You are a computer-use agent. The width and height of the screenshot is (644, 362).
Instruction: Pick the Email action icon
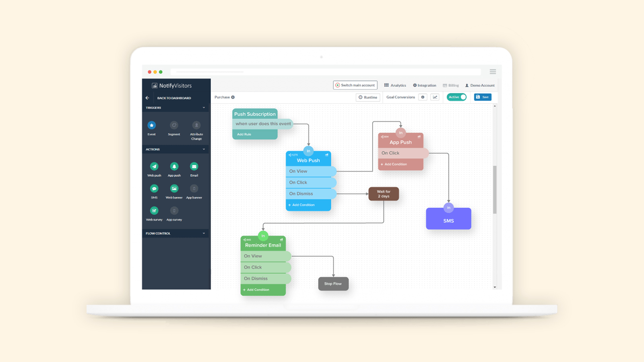(194, 166)
